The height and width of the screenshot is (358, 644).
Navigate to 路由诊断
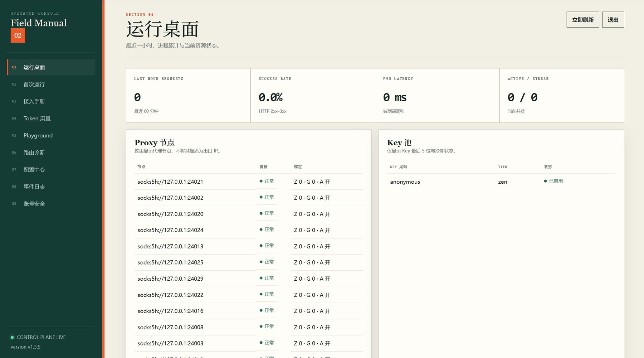click(x=51, y=153)
